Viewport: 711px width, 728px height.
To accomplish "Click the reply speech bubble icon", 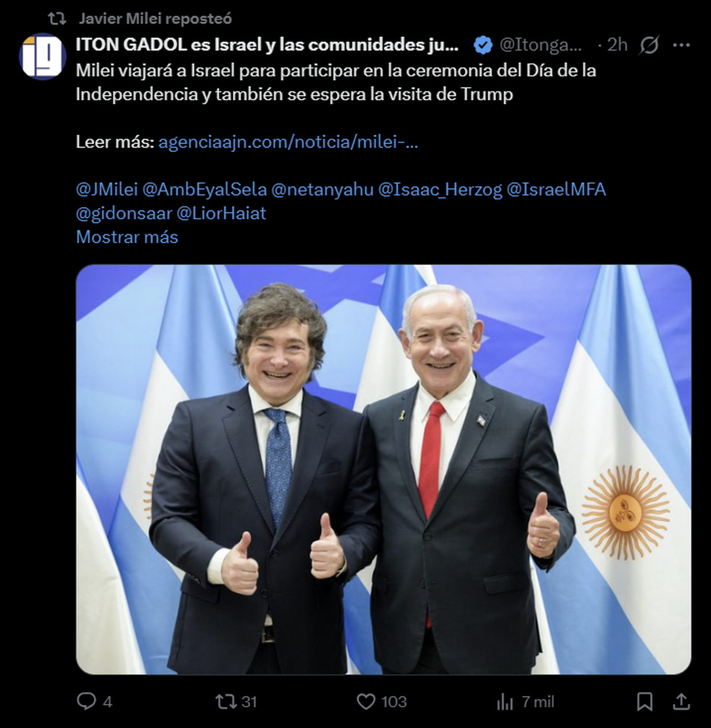I will click(87, 701).
